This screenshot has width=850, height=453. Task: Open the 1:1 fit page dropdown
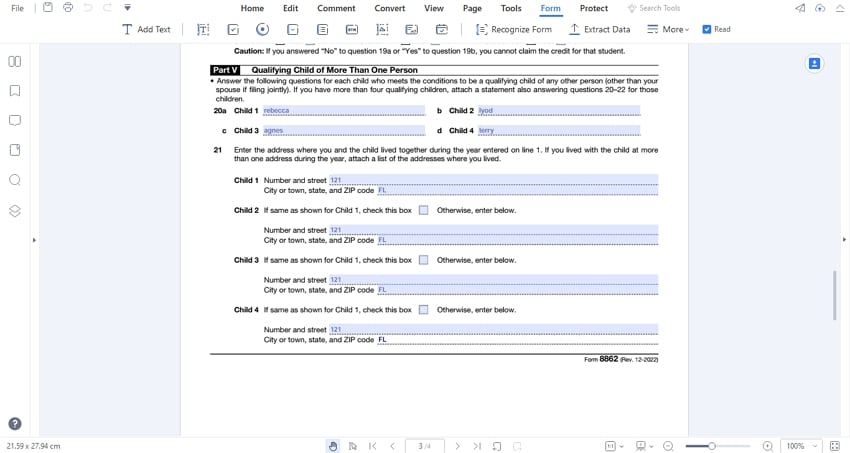tap(614, 446)
